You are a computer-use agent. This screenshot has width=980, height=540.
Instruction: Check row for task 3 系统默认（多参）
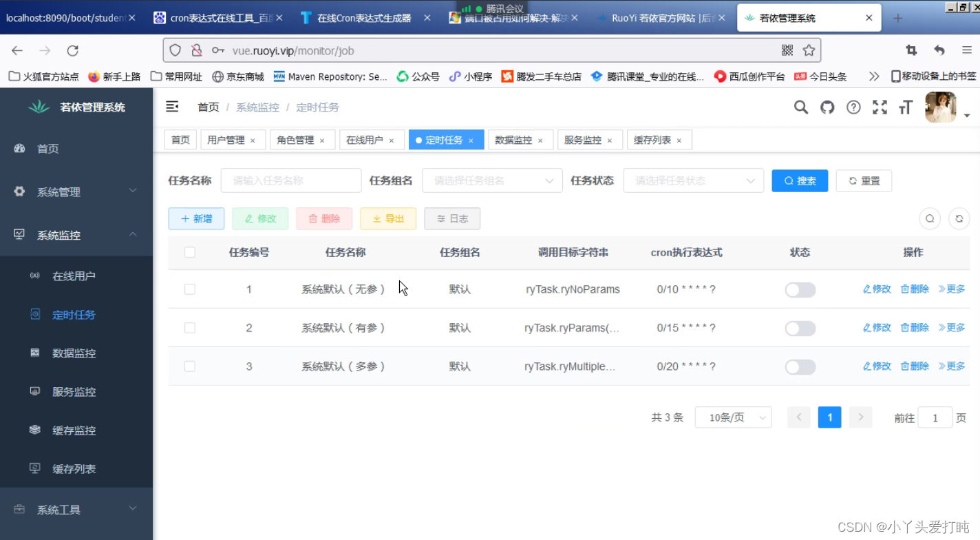pyautogui.click(x=190, y=366)
